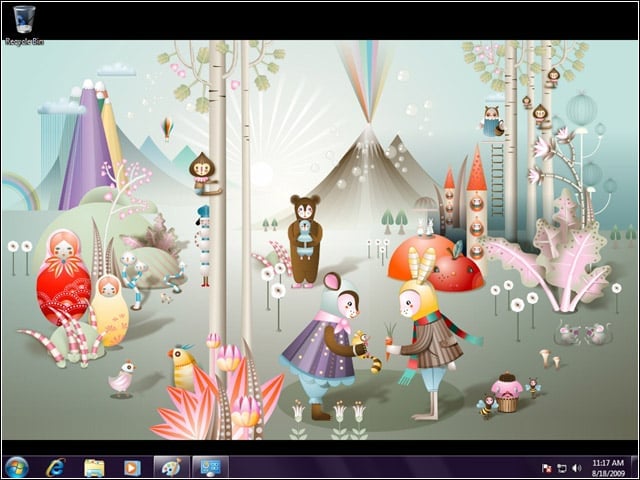The width and height of the screenshot is (640, 480).
Task: Switch to the Paint taskbar button
Action: pos(171,467)
